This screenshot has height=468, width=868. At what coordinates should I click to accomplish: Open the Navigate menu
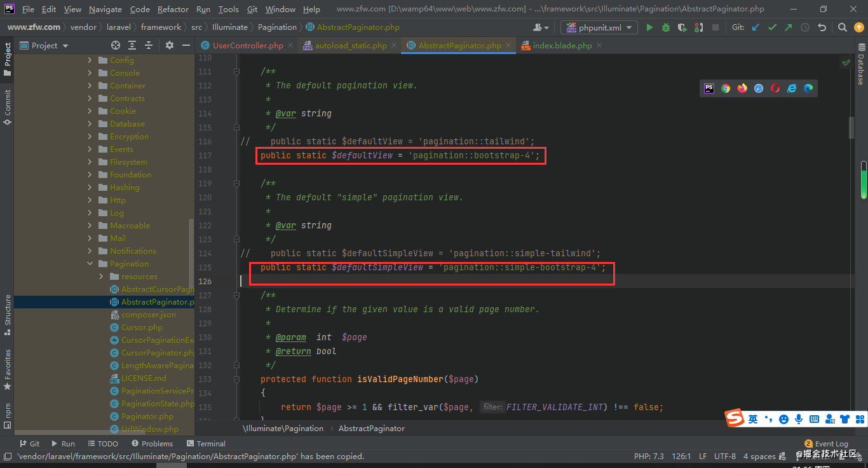pyautogui.click(x=105, y=9)
